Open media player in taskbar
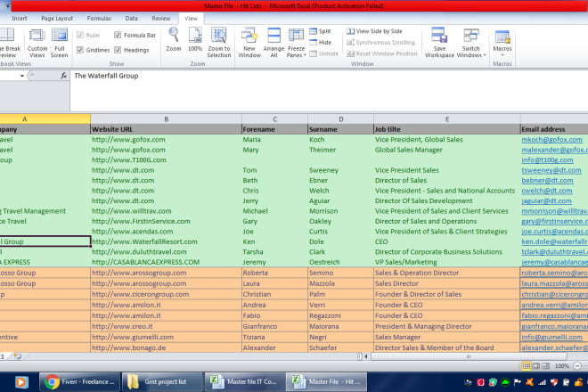Viewport: 588px width, 392px height. point(21,382)
